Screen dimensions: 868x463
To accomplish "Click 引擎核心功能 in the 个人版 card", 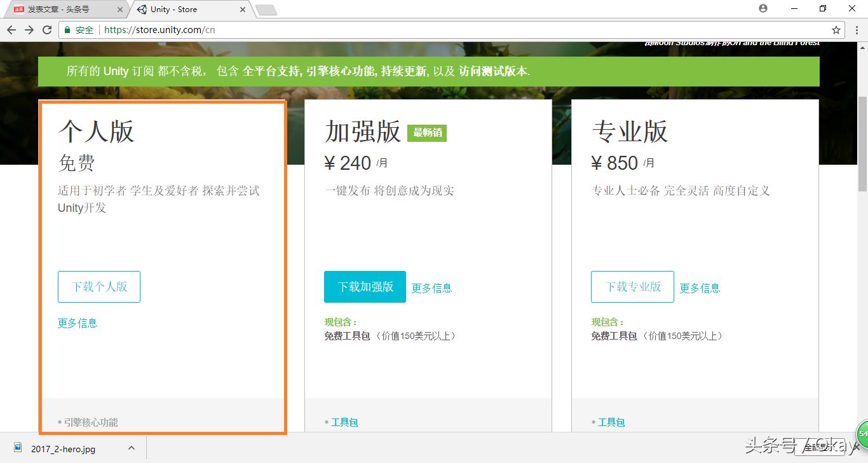I will 91,422.
